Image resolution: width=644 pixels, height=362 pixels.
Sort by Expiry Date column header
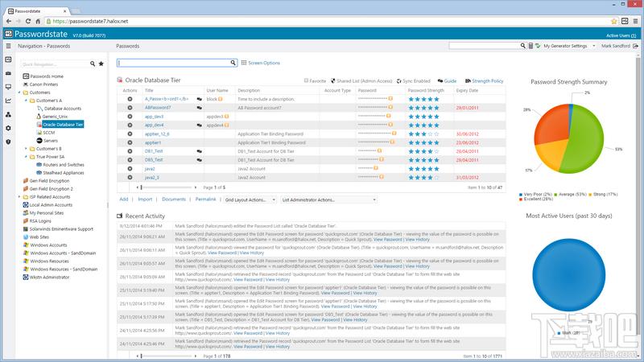coord(467,90)
